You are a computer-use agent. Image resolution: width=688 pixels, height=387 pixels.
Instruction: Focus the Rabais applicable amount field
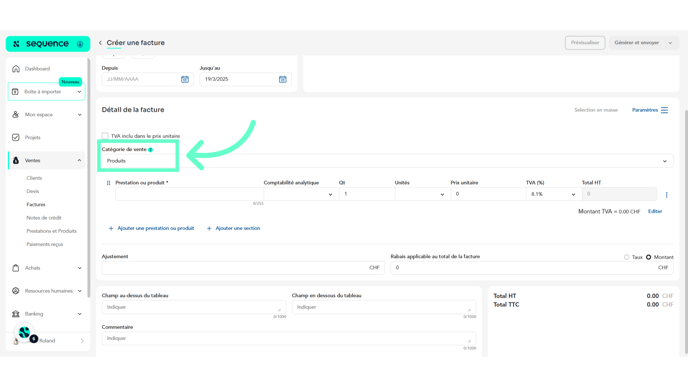[532, 268]
